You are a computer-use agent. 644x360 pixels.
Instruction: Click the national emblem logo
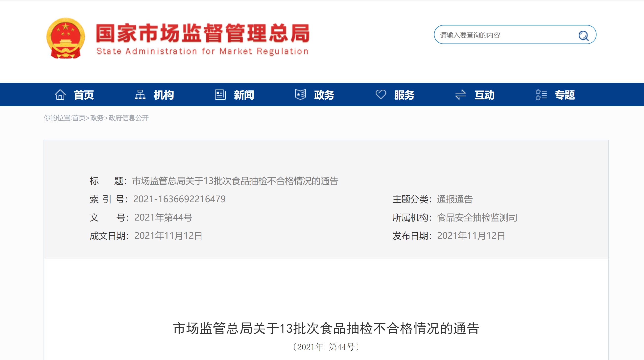coord(66,38)
